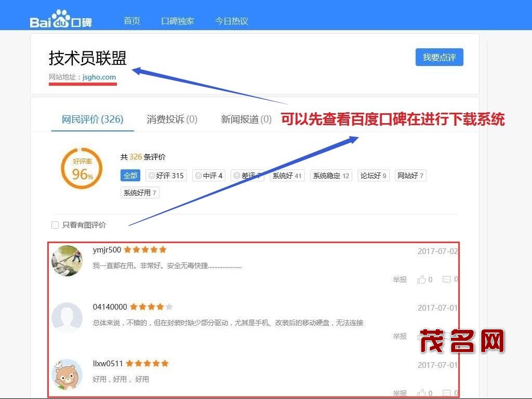Tick the 只看有图评价 checkbox
The height and width of the screenshot is (399, 532).
tap(55, 225)
